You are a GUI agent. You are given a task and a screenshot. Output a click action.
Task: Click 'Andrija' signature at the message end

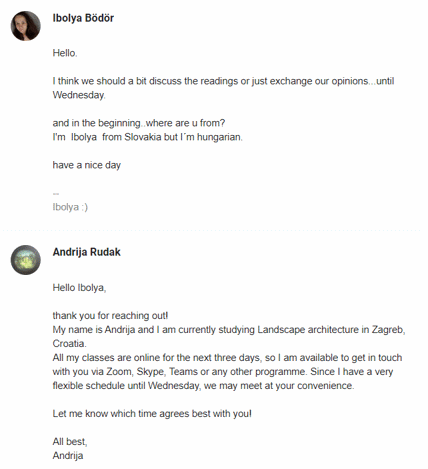coord(68,456)
